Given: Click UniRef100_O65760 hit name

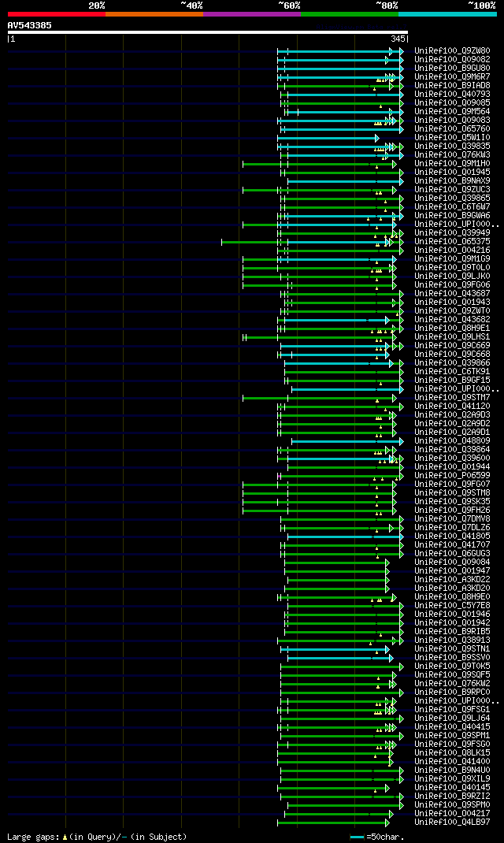Looking at the screenshot, I should (x=452, y=129).
